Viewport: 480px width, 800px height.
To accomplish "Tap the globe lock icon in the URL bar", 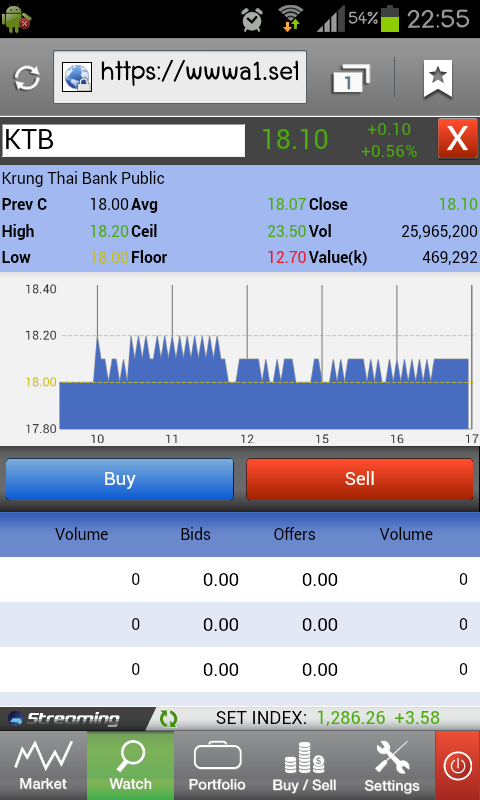I will tap(77, 77).
